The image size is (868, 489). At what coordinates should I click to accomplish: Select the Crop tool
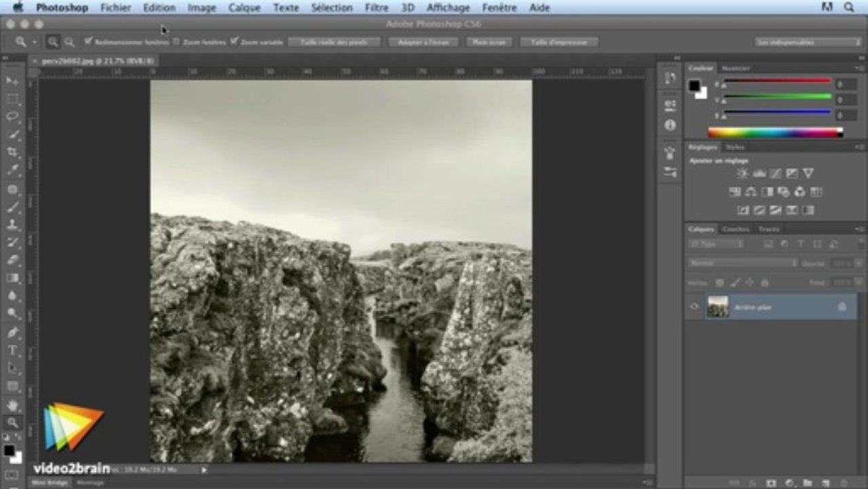pyautogui.click(x=12, y=152)
